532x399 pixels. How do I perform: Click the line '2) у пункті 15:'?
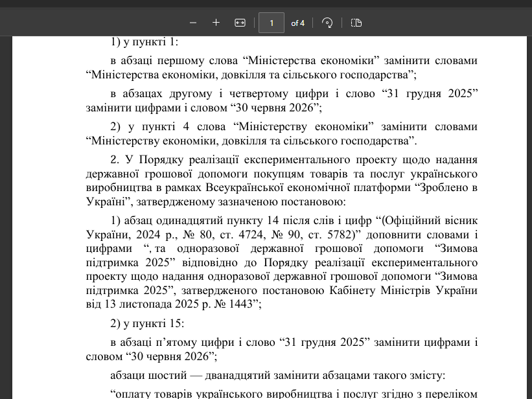point(148,323)
